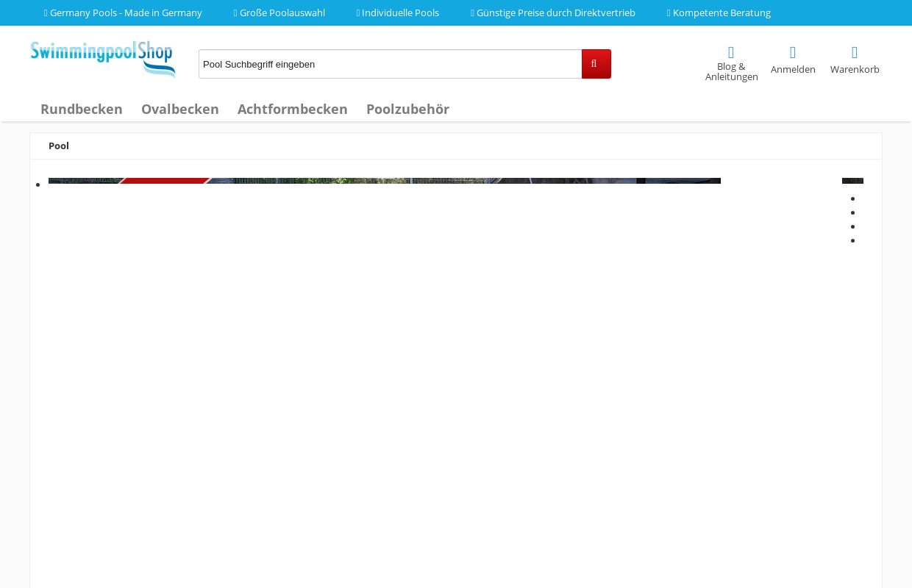Open the Ovalbecken category menu
Screen dimensions: 912x588
(x=179, y=109)
